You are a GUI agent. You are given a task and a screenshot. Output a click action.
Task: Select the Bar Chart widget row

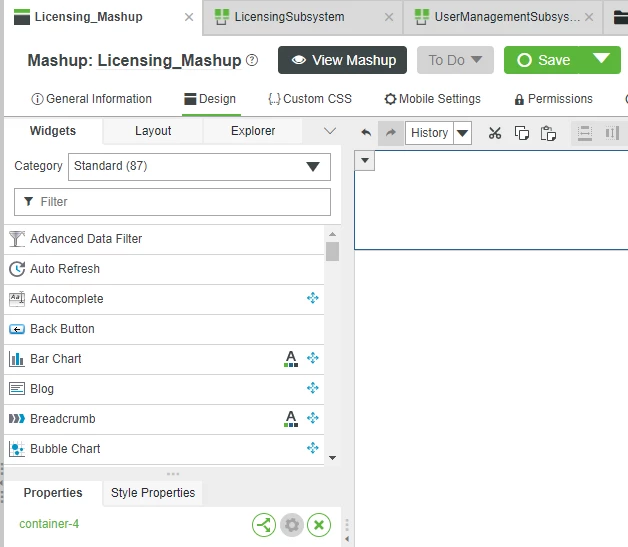(164, 359)
